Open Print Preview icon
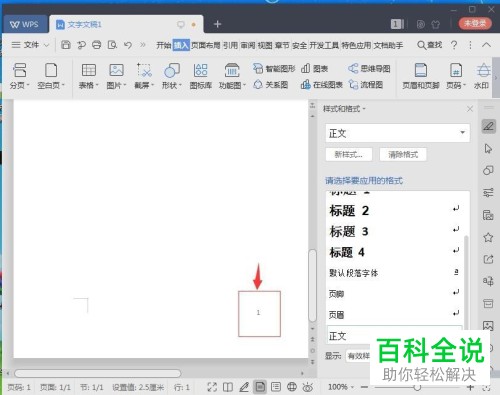Viewport: 500px width, 395px height. (112, 45)
